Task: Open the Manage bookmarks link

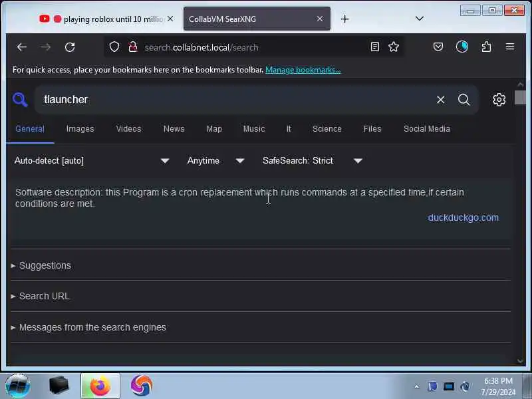Action: point(303,70)
